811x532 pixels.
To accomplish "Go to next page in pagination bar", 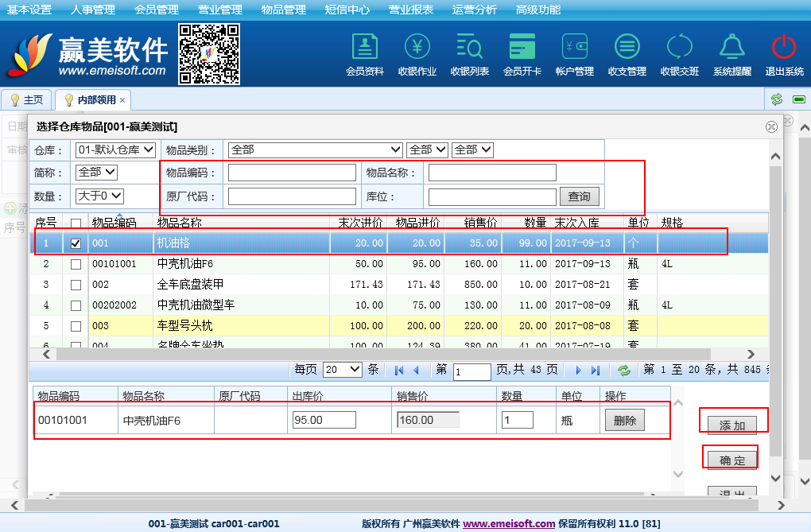I will [x=579, y=371].
